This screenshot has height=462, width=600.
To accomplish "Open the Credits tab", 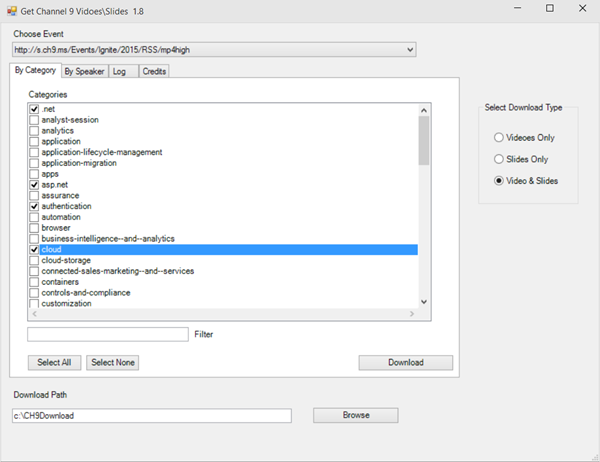I will tap(154, 72).
